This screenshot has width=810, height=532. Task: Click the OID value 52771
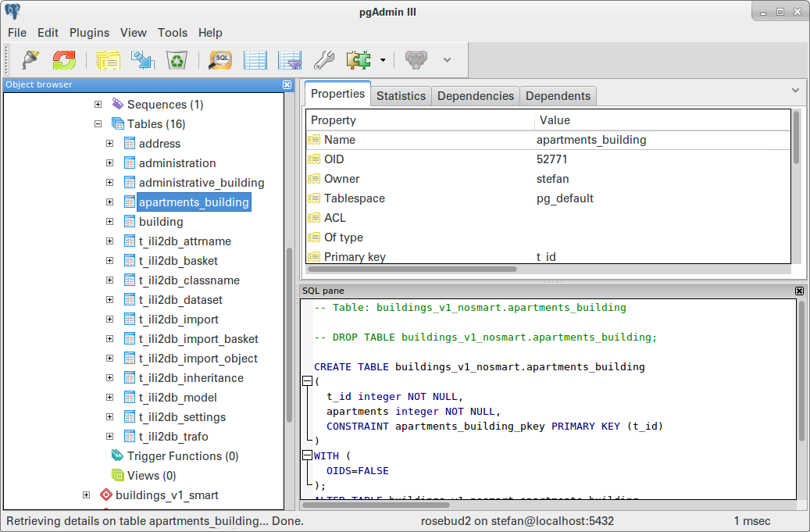pyautogui.click(x=551, y=159)
